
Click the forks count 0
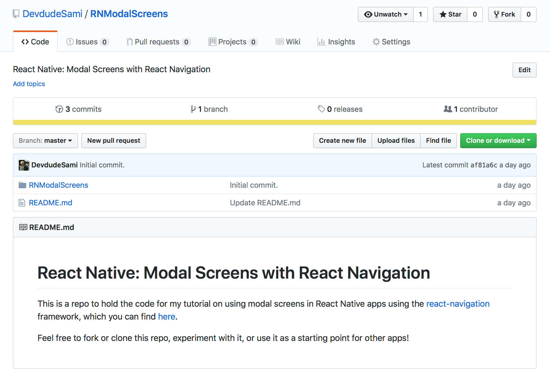point(529,14)
